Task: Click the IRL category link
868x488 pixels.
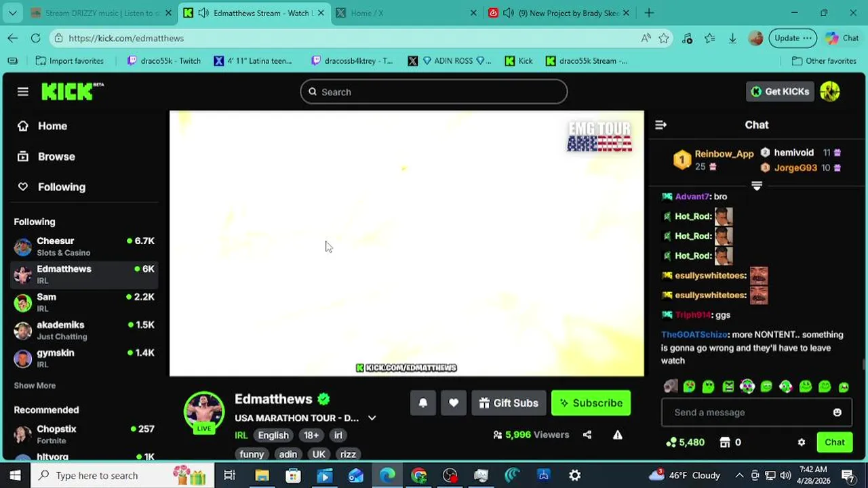Action: [241, 435]
